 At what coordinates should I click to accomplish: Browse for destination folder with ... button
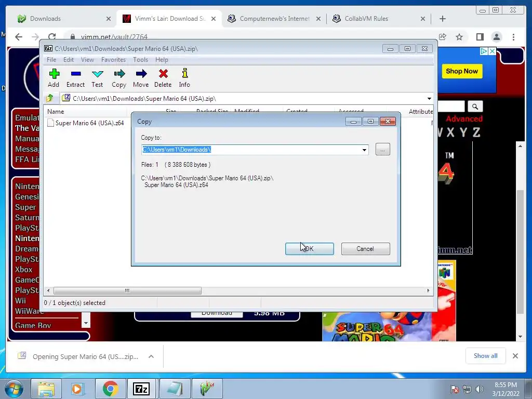pos(383,149)
